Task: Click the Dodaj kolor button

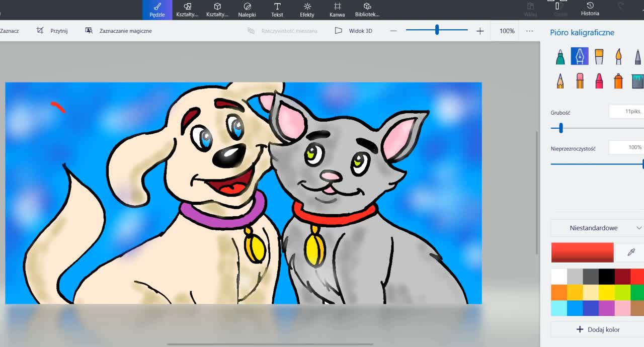Action: pos(597,329)
